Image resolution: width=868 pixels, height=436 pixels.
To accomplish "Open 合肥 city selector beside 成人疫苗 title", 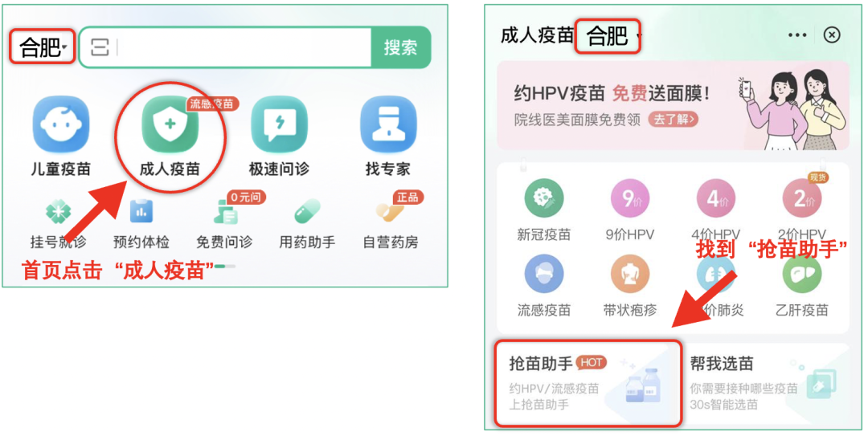I will click(608, 36).
